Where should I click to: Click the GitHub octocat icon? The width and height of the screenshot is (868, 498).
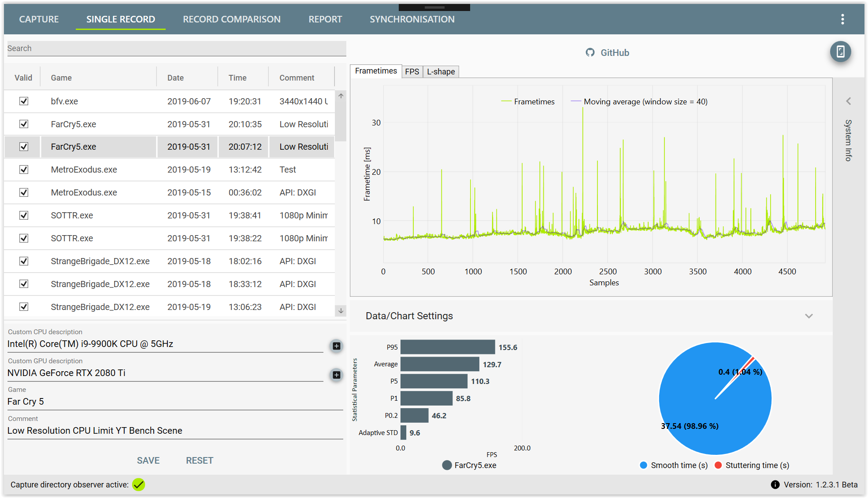point(590,52)
